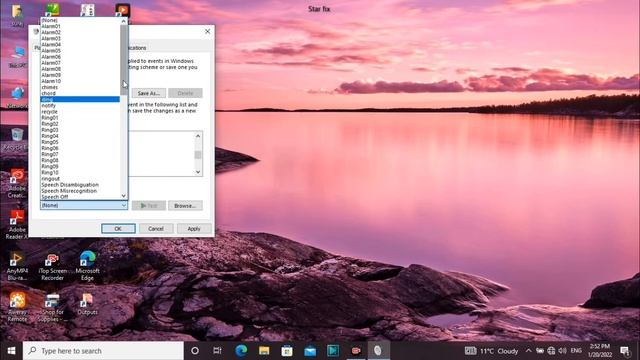Open network globe icon in system tray
This screenshot has width=640, height=360.
[551, 351]
